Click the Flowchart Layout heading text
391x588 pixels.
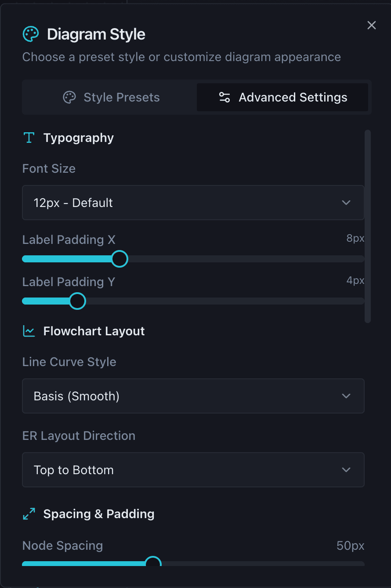[94, 331]
